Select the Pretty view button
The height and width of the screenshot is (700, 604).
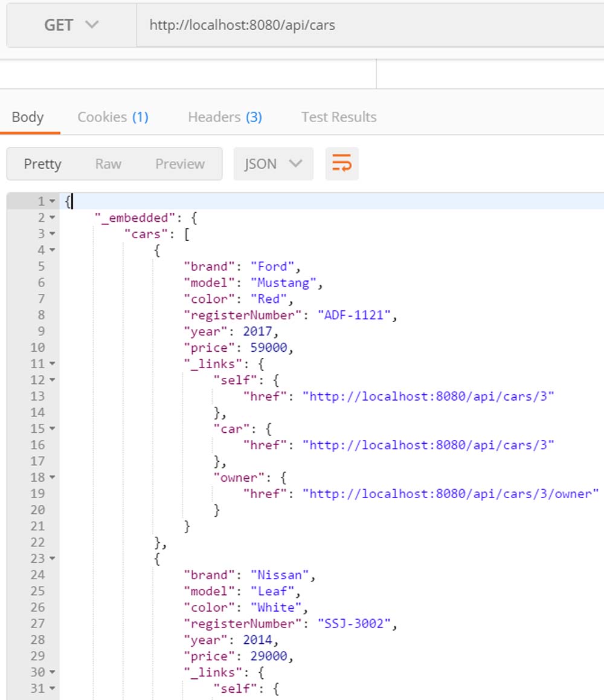click(43, 164)
